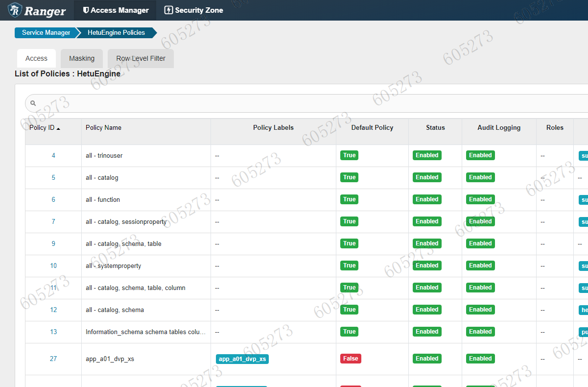Screen dimensions: 588x387
Task: Click Audit Logging Enabled badge for all - systemproperty
Action: point(480,266)
